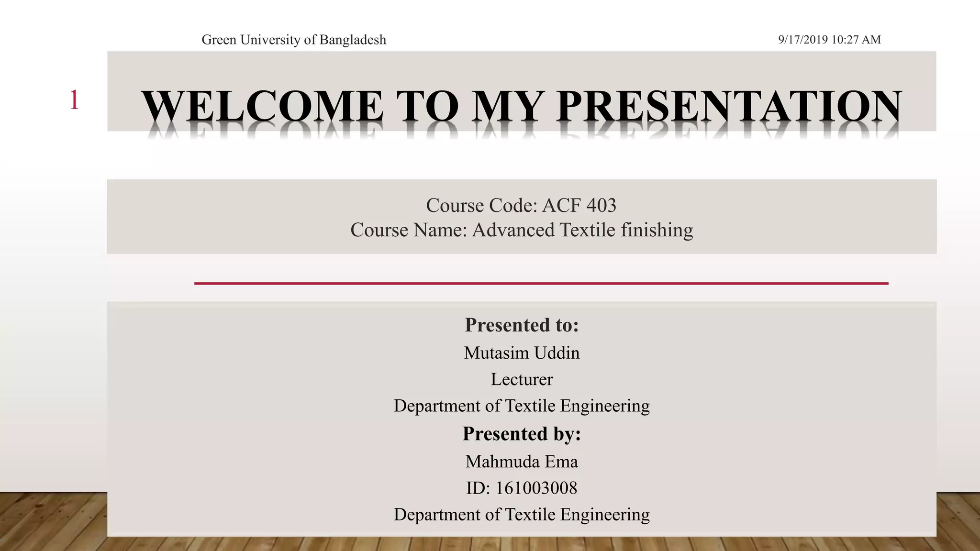This screenshot has width=980, height=551.
Task: Click the 'Presented to:' heading
Action: [522, 325]
